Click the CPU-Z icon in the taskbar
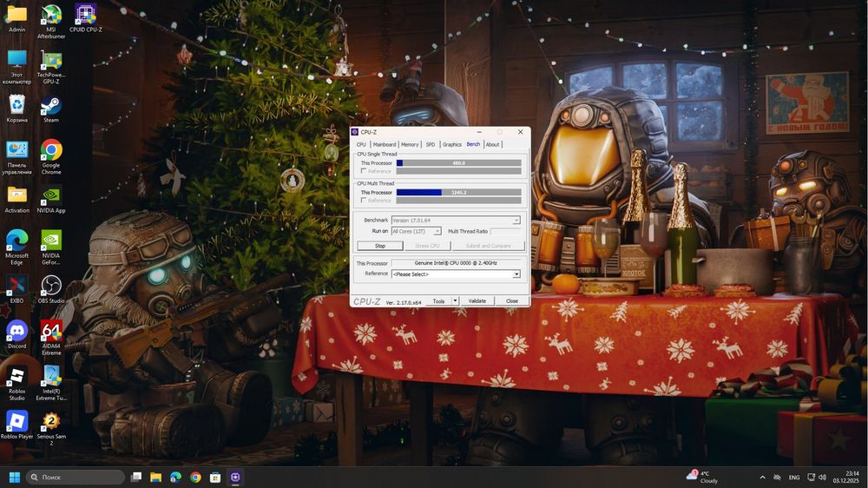This screenshot has width=868, height=488. tap(235, 477)
